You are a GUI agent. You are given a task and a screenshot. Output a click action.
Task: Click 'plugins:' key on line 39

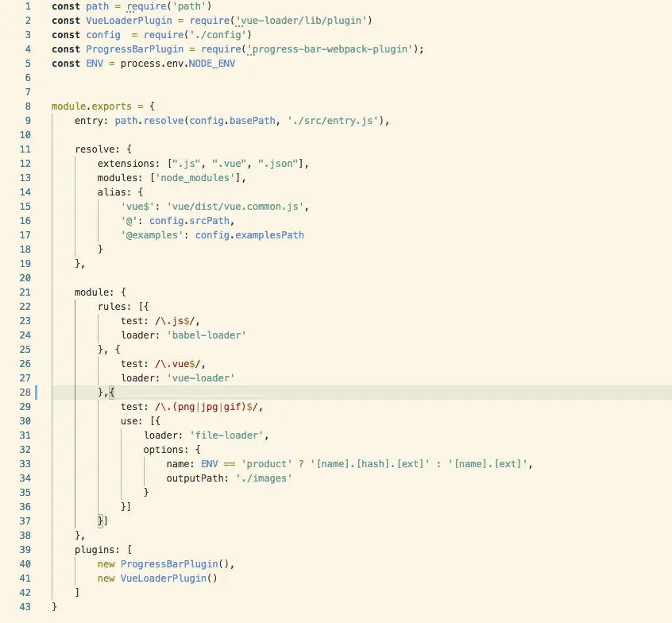(97, 550)
